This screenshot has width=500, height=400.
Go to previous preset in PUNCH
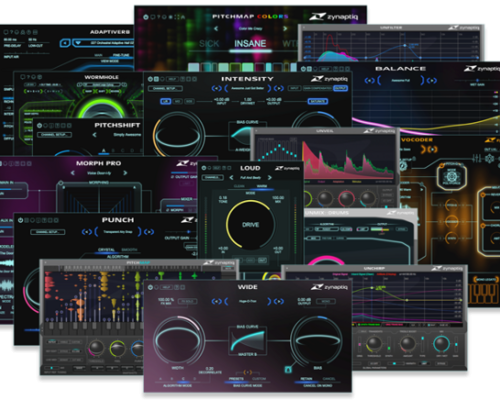point(87,232)
